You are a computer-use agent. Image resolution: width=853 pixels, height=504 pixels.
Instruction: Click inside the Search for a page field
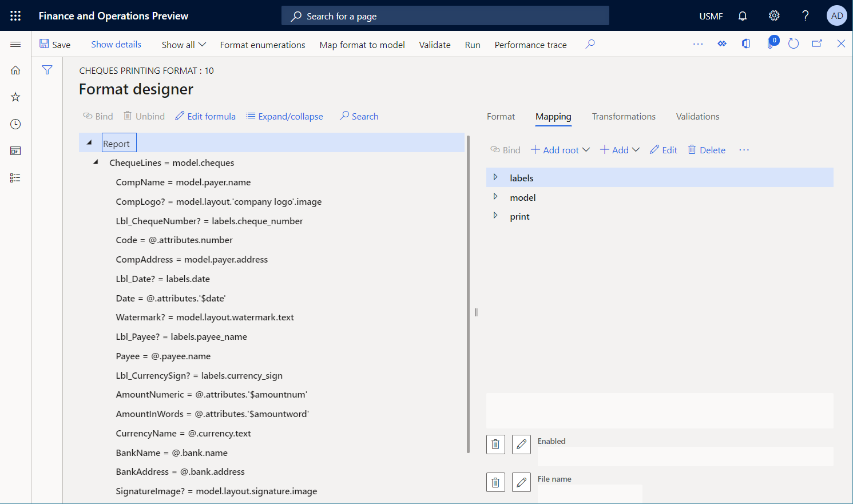pos(445,15)
